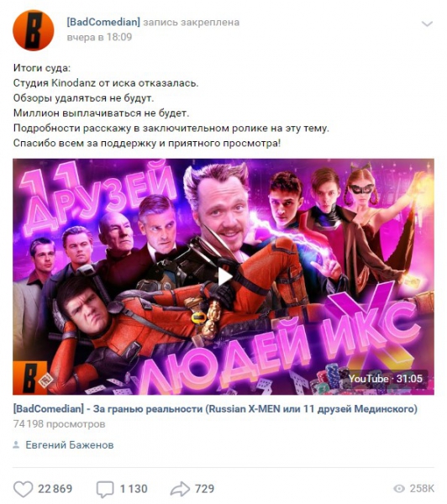Click the person icon beside the author name
447x504 pixels.
(16, 445)
